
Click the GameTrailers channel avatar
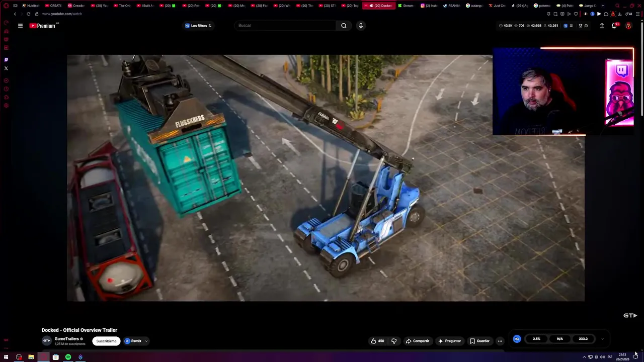47,341
